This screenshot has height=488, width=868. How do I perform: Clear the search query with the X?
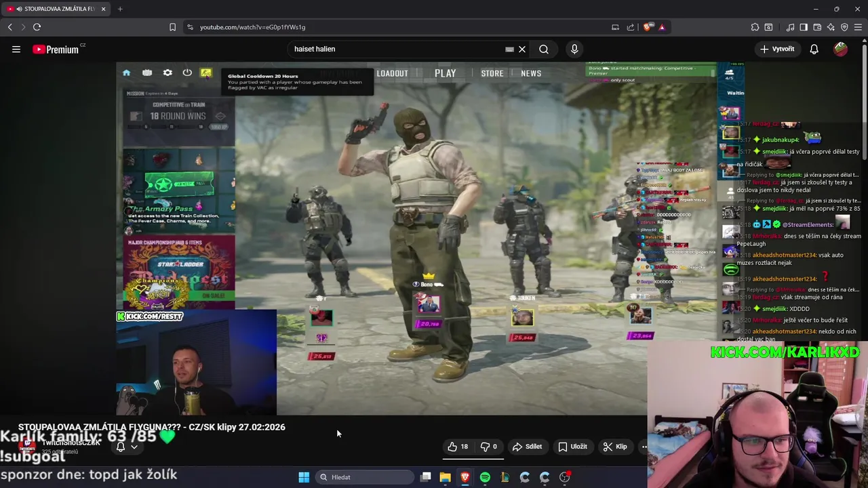pos(522,49)
